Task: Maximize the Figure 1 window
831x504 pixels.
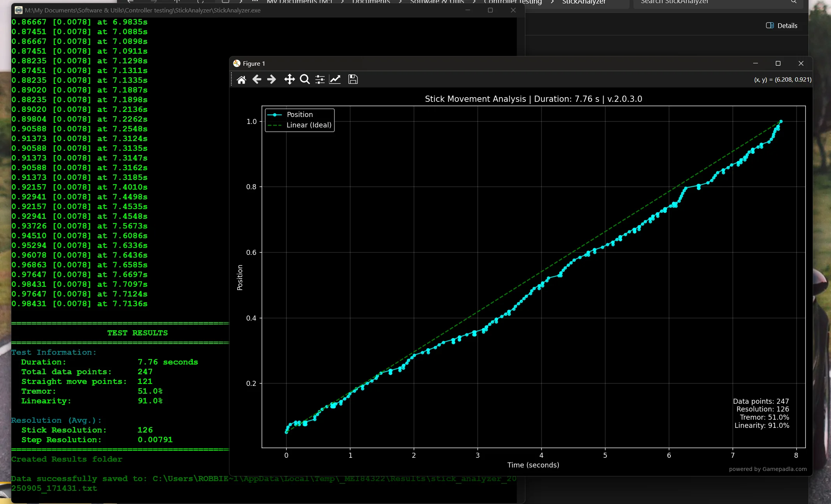Action: point(778,63)
